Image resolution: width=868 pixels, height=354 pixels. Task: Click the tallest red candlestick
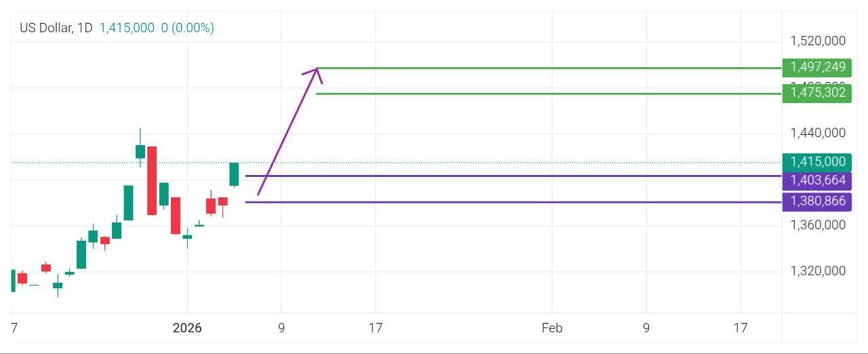pyautogui.click(x=152, y=180)
